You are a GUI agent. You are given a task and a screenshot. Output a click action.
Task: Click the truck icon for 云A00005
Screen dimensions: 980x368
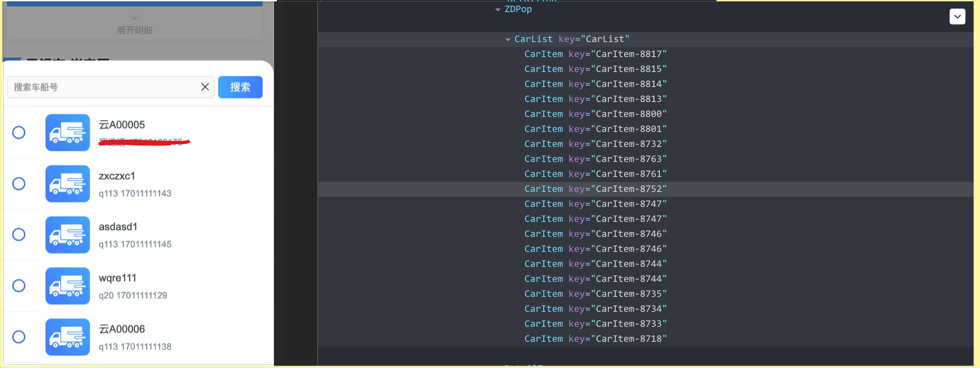pos(67,132)
